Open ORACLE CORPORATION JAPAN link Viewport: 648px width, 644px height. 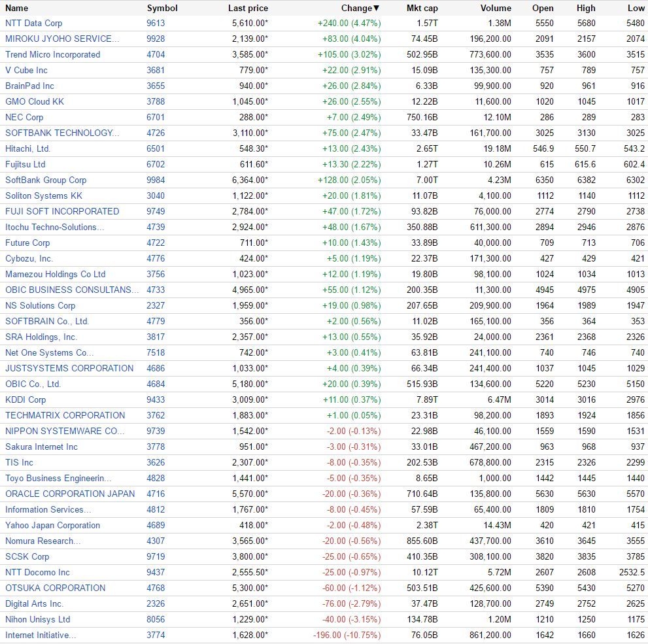pyautogui.click(x=70, y=494)
